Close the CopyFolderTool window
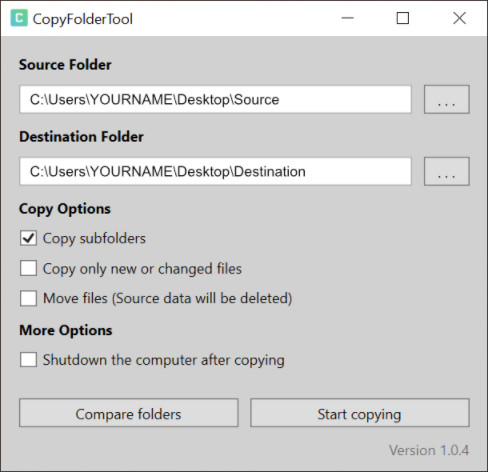Viewport: 488px width, 472px height. click(x=460, y=18)
